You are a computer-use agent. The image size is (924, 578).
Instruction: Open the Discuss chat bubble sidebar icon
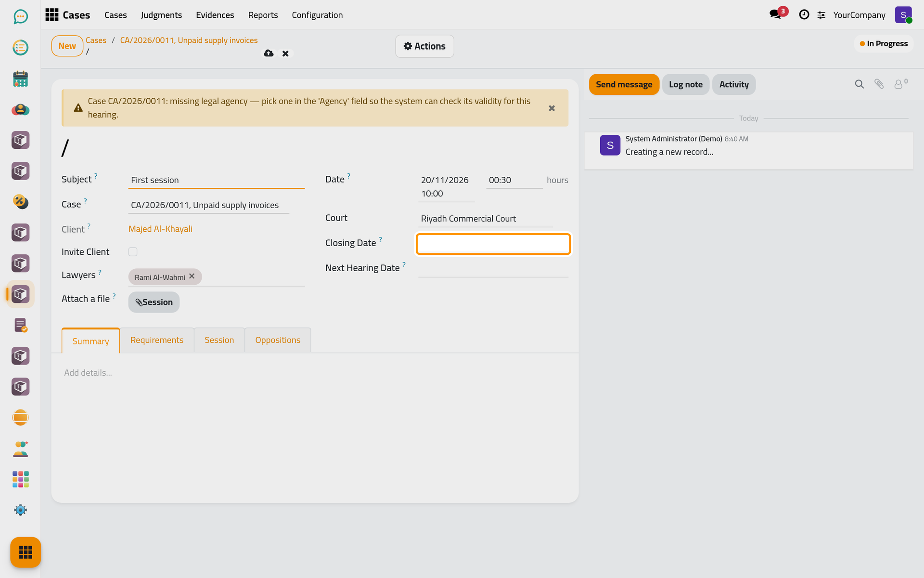[20, 17]
